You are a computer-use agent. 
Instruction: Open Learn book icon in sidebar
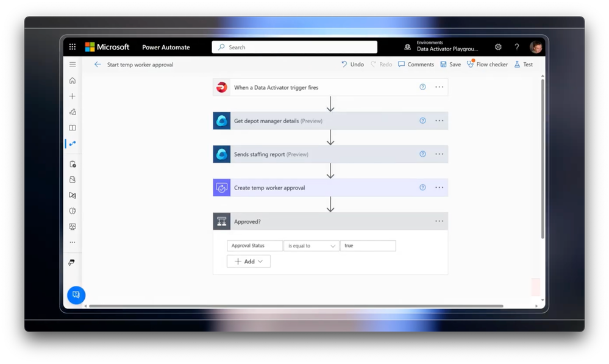[x=73, y=127]
